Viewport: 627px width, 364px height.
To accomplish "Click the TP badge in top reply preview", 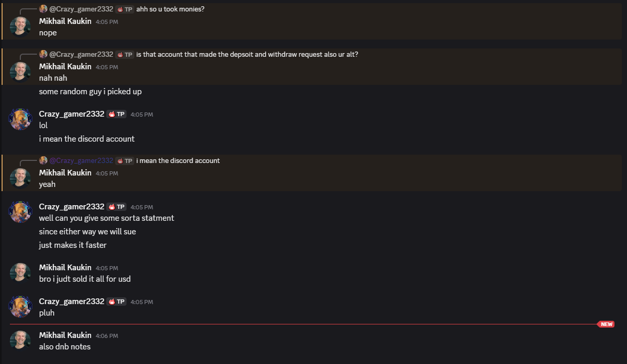I will click(124, 8).
